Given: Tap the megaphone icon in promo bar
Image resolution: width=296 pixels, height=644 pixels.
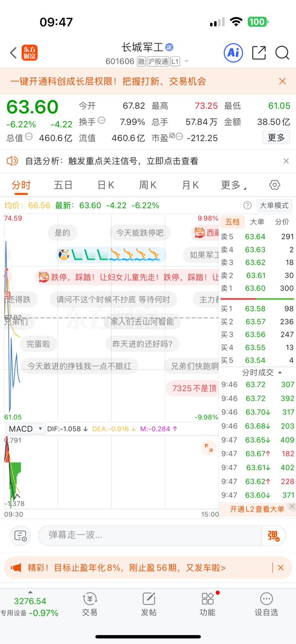Looking at the screenshot, I should [16, 568].
